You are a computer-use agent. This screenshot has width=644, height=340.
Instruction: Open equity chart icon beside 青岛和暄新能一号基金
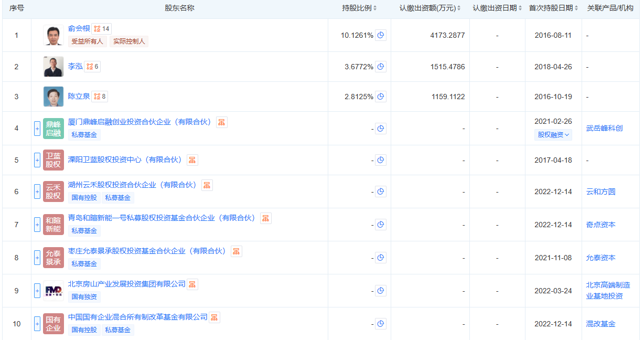(x=265, y=217)
